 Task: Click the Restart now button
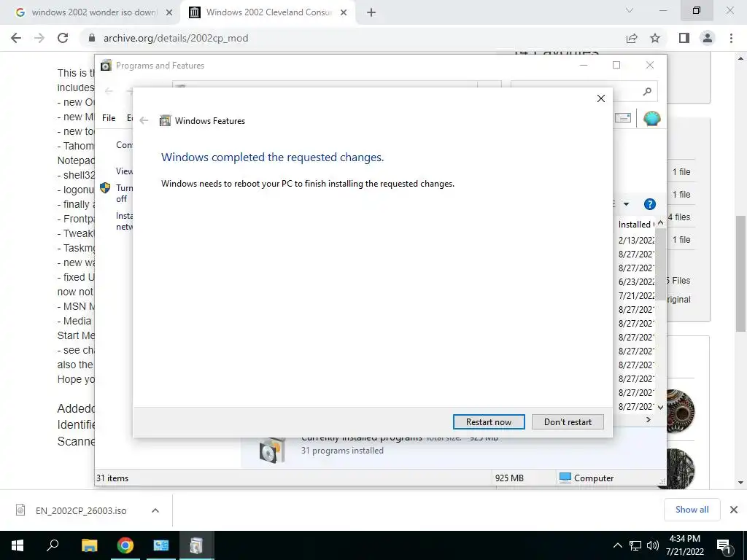[489, 422]
